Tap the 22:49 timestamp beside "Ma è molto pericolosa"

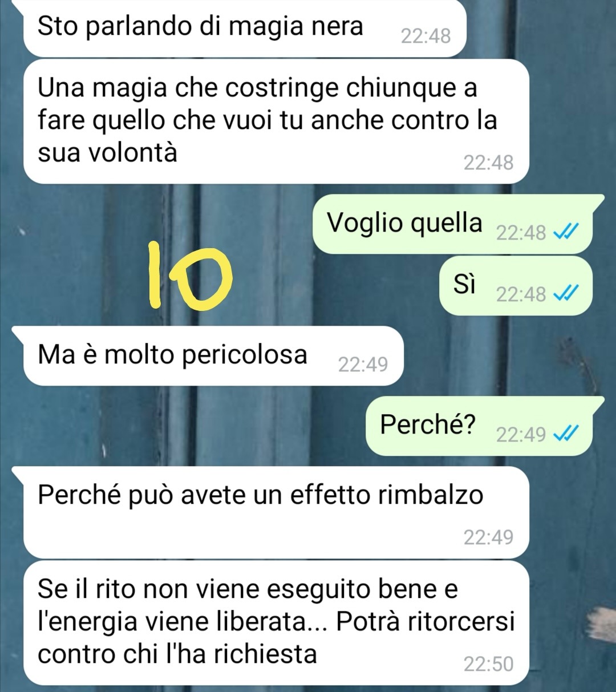pyautogui.click(x=363, y=364)
